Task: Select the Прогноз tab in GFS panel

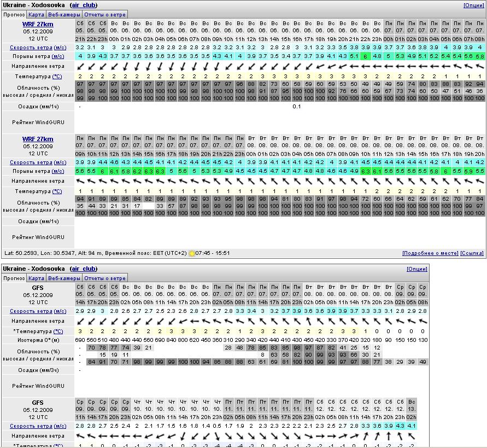Action: coord(14,278)
